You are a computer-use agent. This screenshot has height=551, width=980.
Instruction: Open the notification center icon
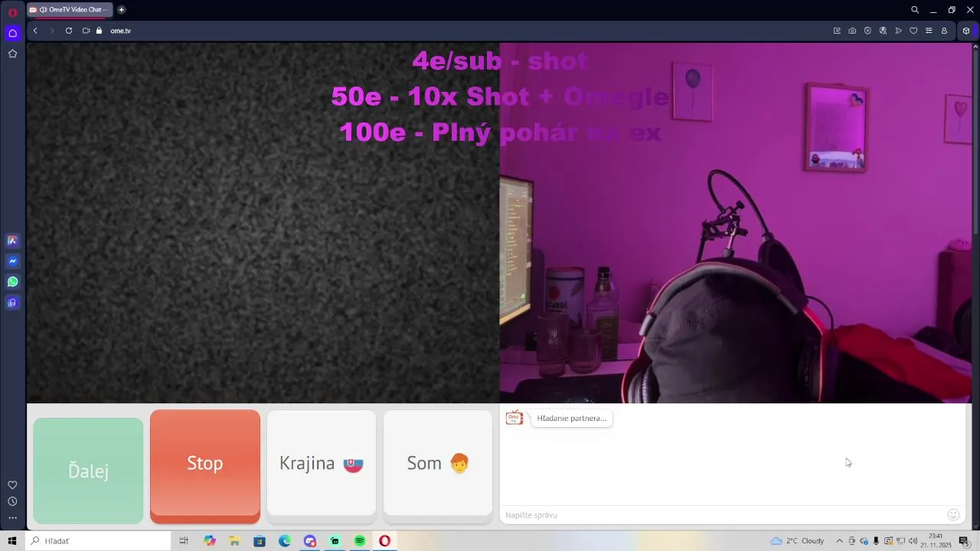point(964,541)
